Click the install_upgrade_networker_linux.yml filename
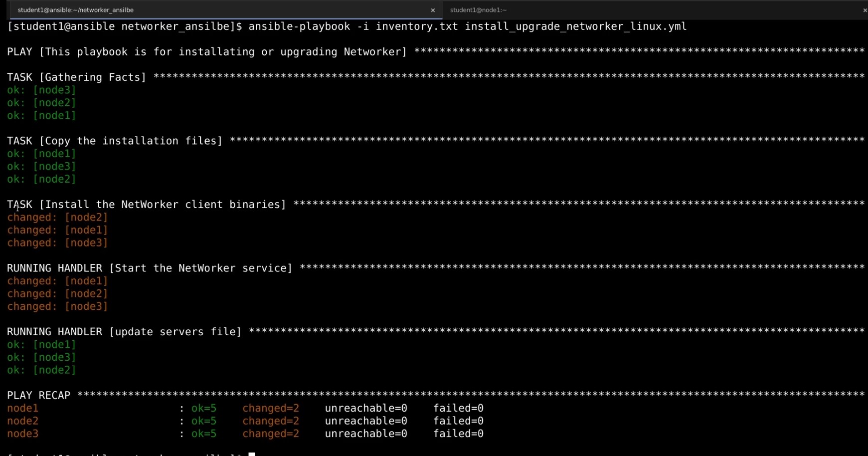Viewport: 868px width, 456px height. pos(575,26)
